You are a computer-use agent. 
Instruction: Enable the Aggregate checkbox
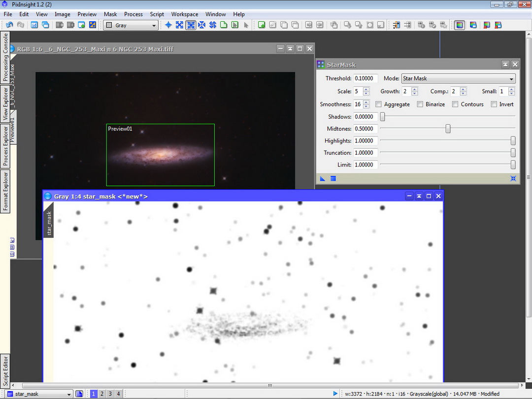click(378, 104)
